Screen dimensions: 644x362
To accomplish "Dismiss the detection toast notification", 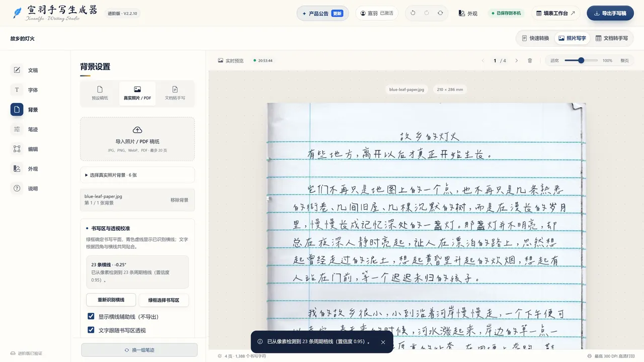I will tap(383, 342).
